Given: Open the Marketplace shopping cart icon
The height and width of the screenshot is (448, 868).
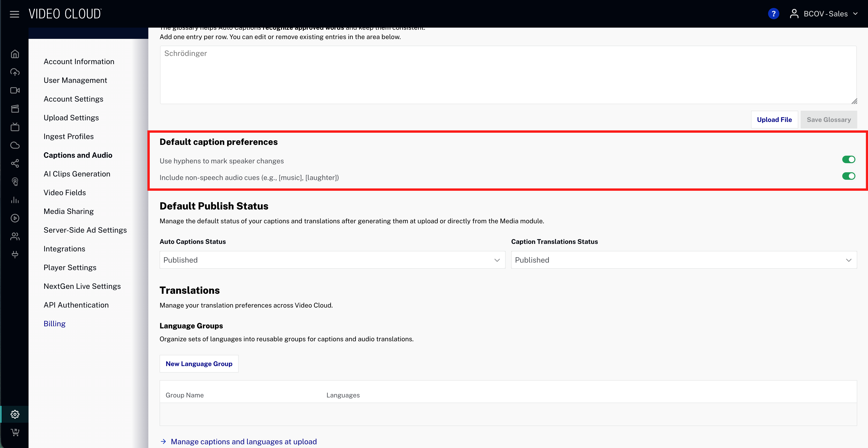Looking at the screenshot, I should pyautogui.click(x=15, y=433).
